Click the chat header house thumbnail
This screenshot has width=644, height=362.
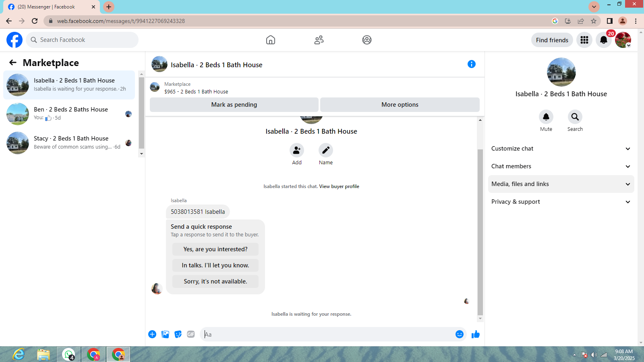point(159,64)
